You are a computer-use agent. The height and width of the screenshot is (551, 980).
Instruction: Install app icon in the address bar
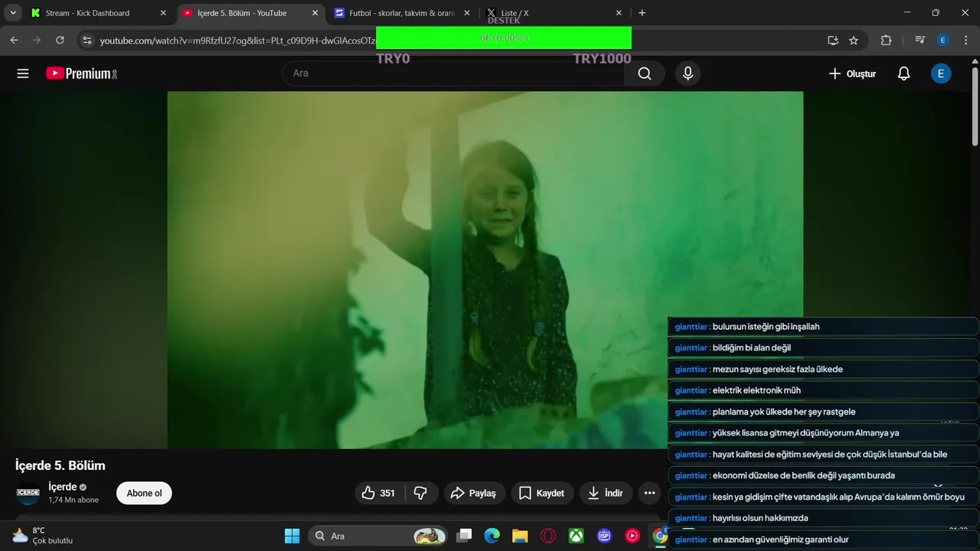pyautogui.click(x=833, y=40)
